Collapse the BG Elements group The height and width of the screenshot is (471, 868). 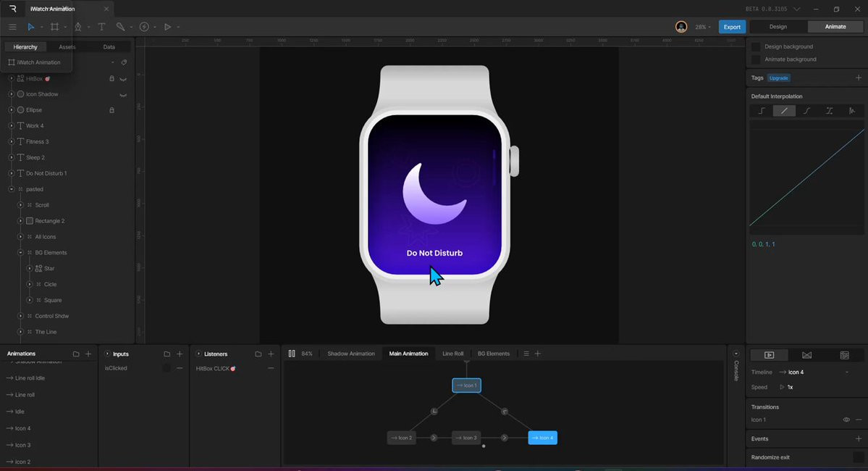pyautogui.click(x=20, y=253)
